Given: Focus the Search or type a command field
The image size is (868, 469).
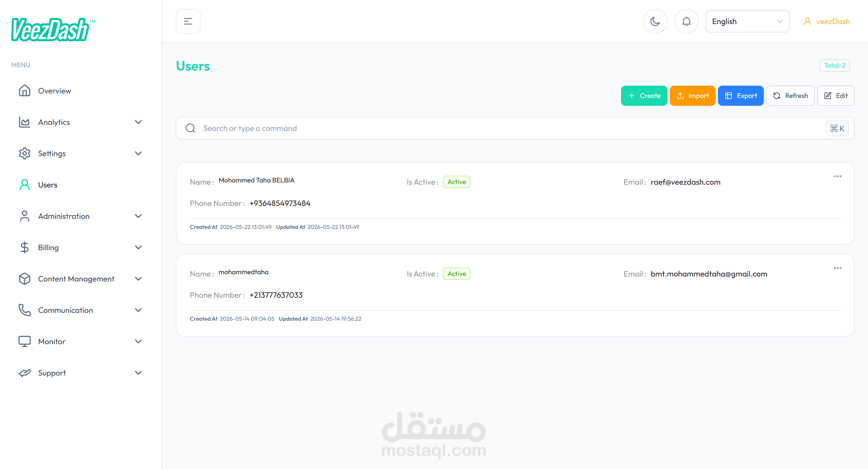Looking at the screenshot, I should (x=515, y=128).
